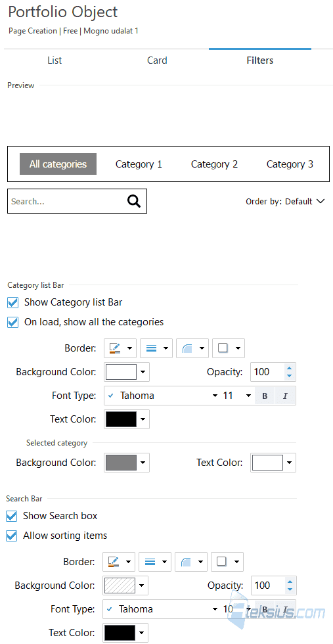This screenshot has width=333, height=644.
Task: Open font size 11 dropdown
Action: (x=248, y=396)
